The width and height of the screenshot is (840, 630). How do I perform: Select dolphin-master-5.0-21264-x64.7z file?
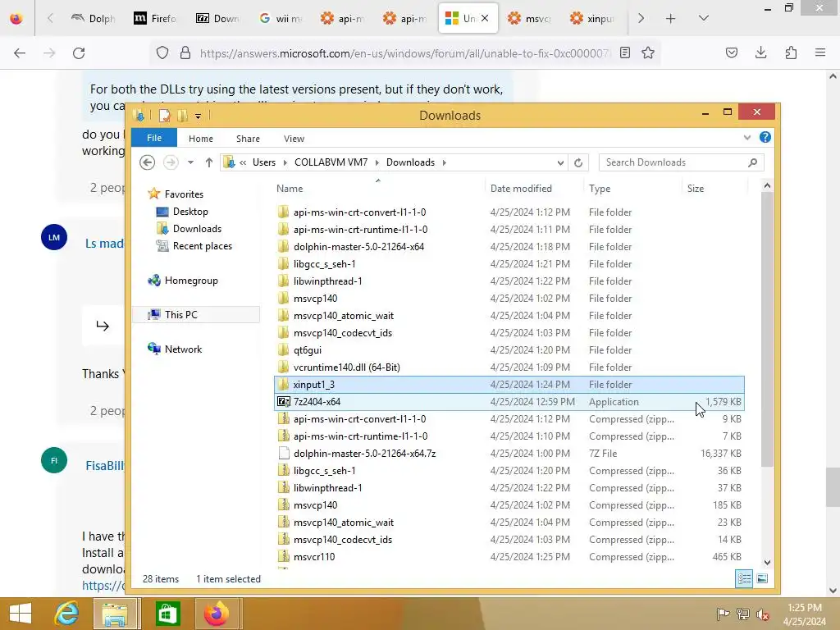pyautogui.click(x=509, y=453)
